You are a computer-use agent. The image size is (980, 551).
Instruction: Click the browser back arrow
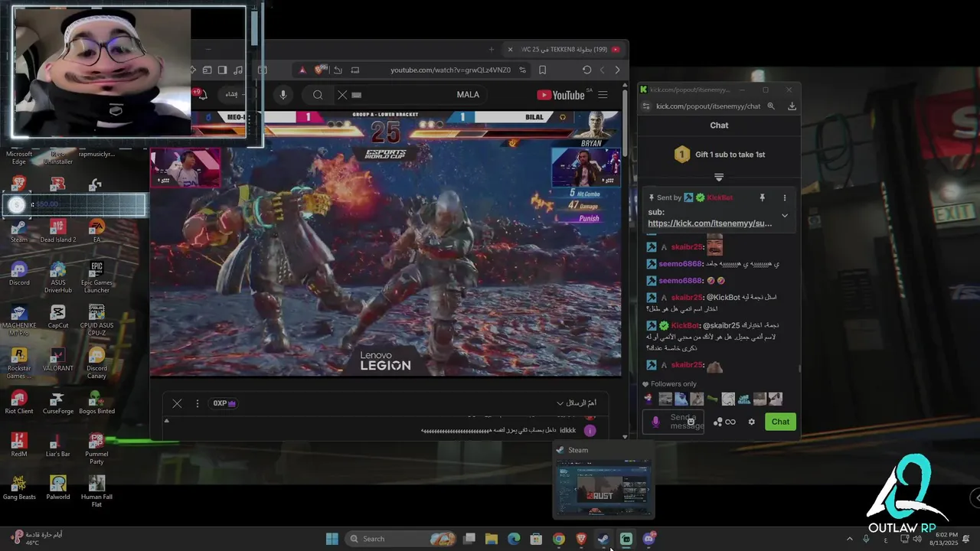point(617,70)
